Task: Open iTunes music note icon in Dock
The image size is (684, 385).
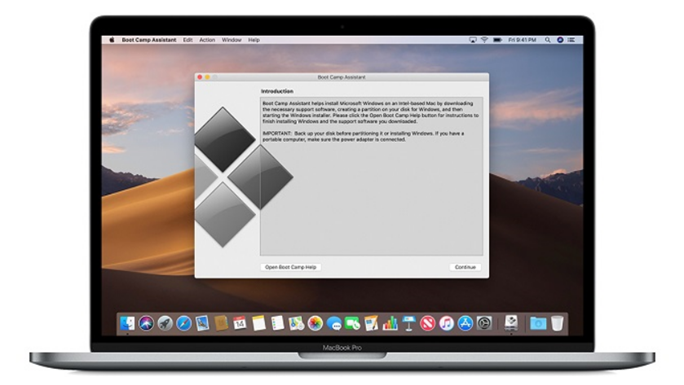Action: pyautogui.click(x=446, y=324)
